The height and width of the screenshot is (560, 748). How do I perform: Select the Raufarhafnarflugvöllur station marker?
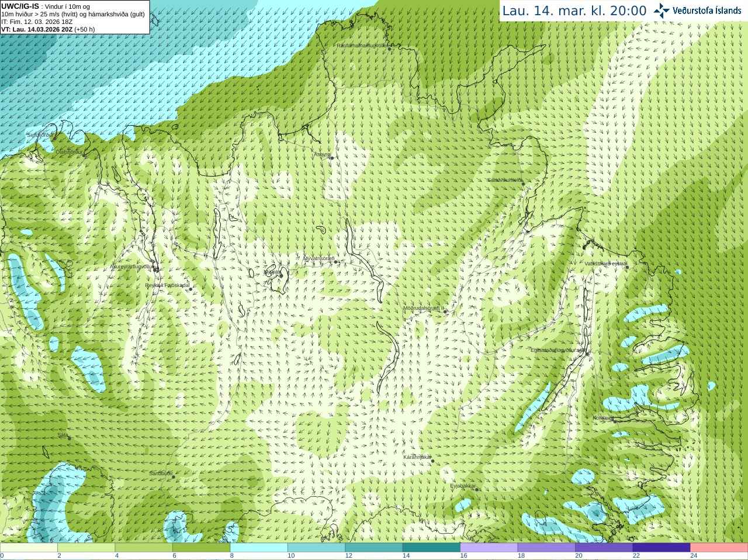[x=389, y=49]
